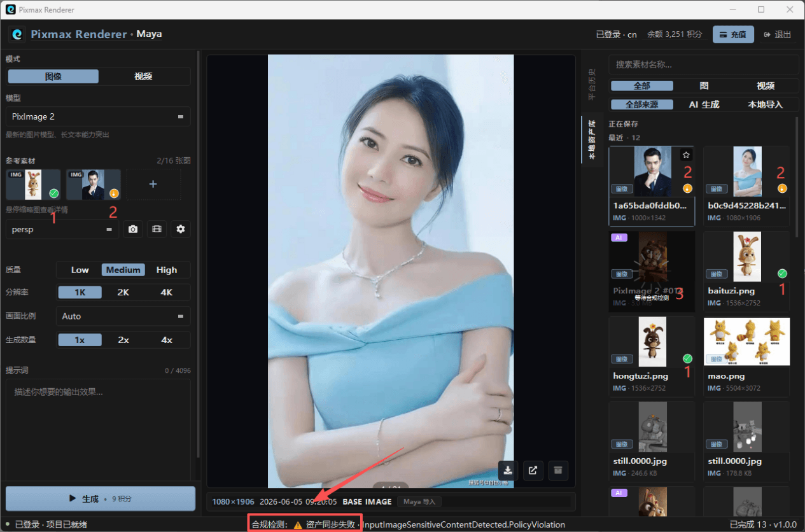The width and height of the screenshot is (805, 532).
Task: Open the baituzi.png asset card
Action: click(x=746, y=270)
